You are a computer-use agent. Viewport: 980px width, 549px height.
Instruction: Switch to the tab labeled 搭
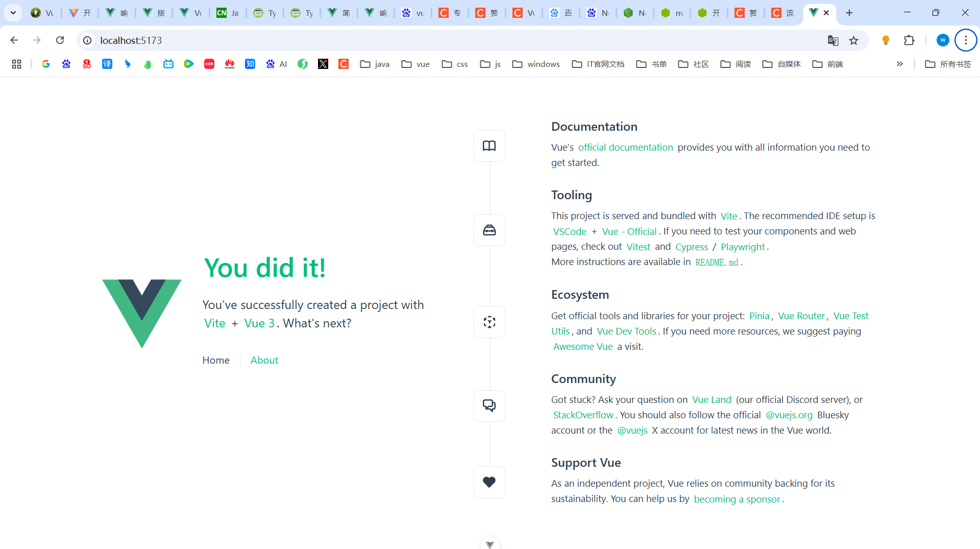(154, 13)
